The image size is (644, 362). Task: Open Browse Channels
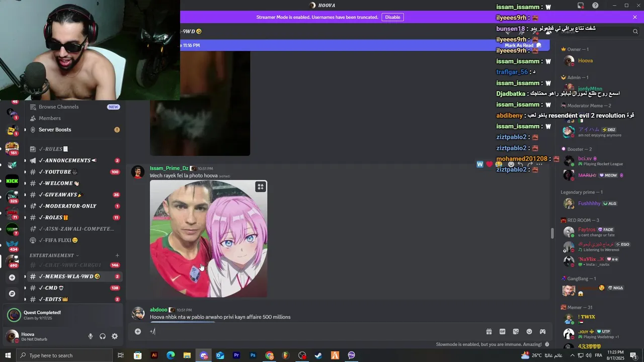click(x=74, y=107)
